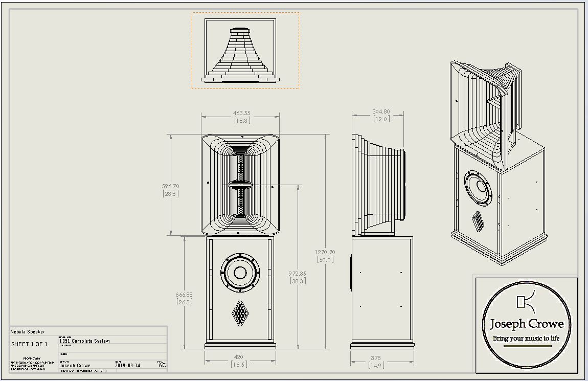This screenshot has height=381, width=588.
Task: Click the cabinet body in the side view
Action: click(382, 289)
